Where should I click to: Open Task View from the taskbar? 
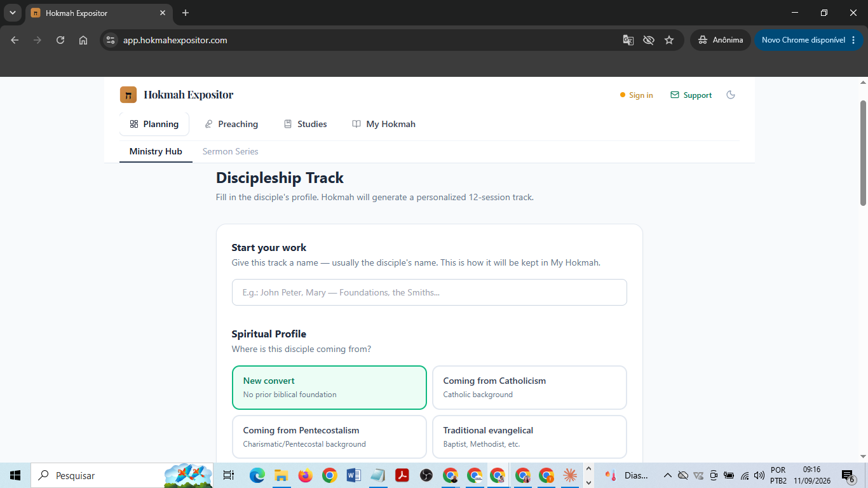pyautogui.click(x=229, y=475)
